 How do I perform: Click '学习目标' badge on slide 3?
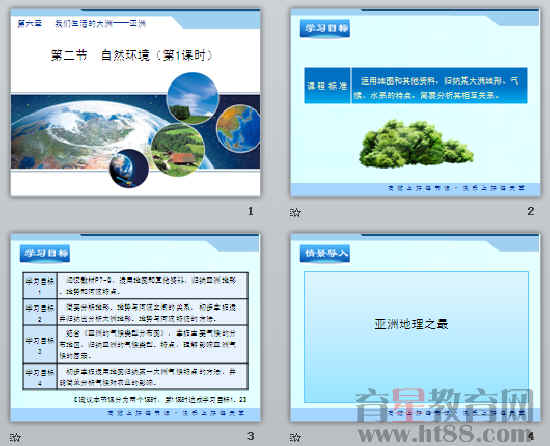45,253
